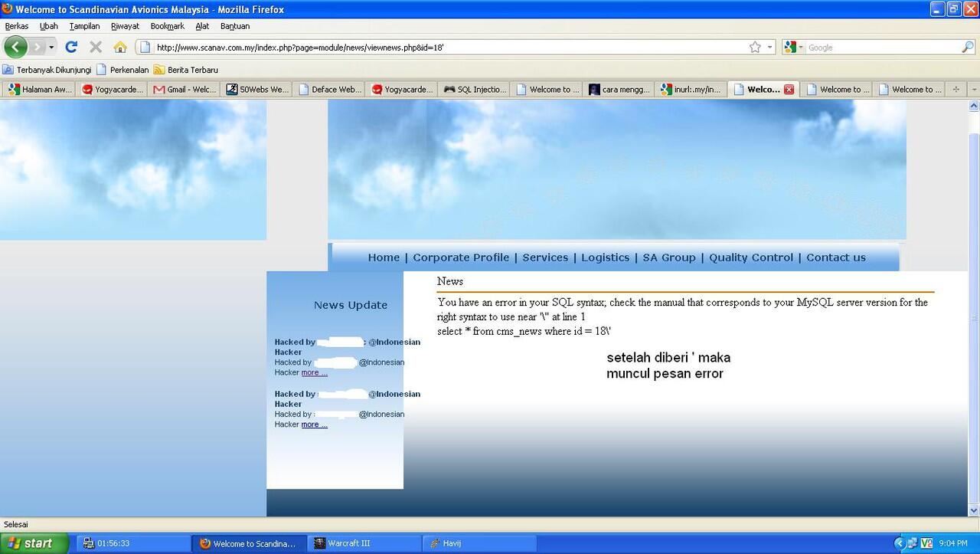Click the second news item's more link
The image size is (980, 554).
click(x=314, y=425)
